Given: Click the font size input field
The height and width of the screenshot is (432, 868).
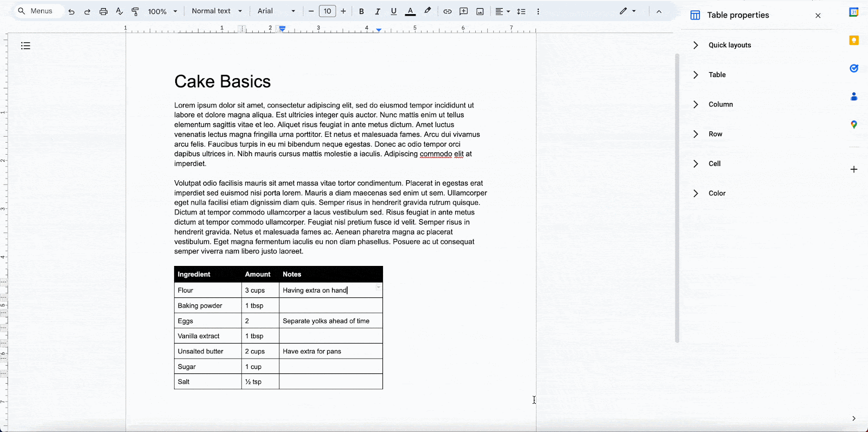Looking at the screenshot, I should point(327,11).
